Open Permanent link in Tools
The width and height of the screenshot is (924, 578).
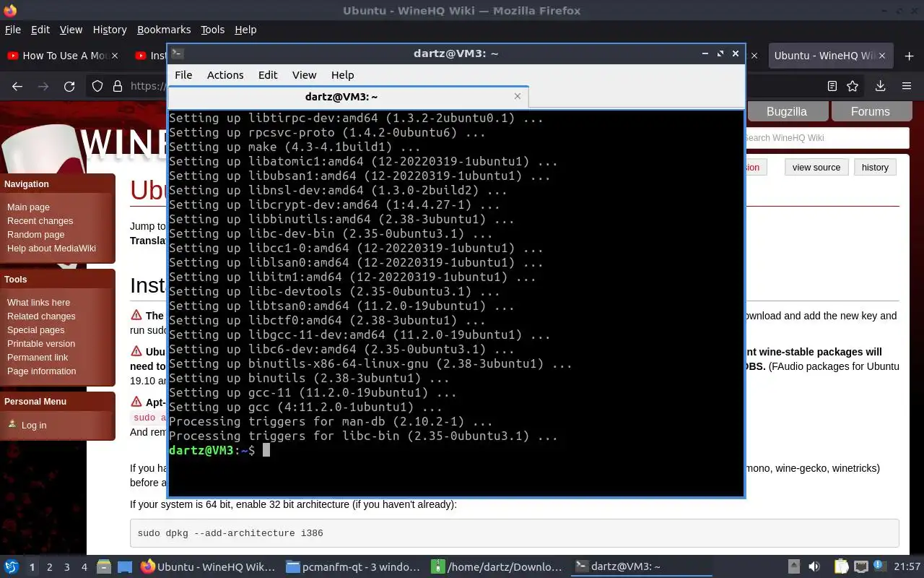(38, 357)
